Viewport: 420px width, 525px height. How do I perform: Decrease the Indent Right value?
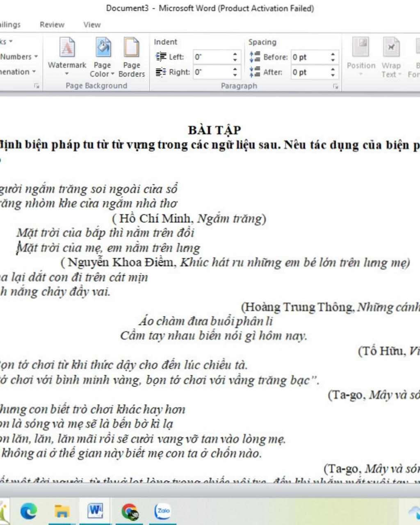235,75
